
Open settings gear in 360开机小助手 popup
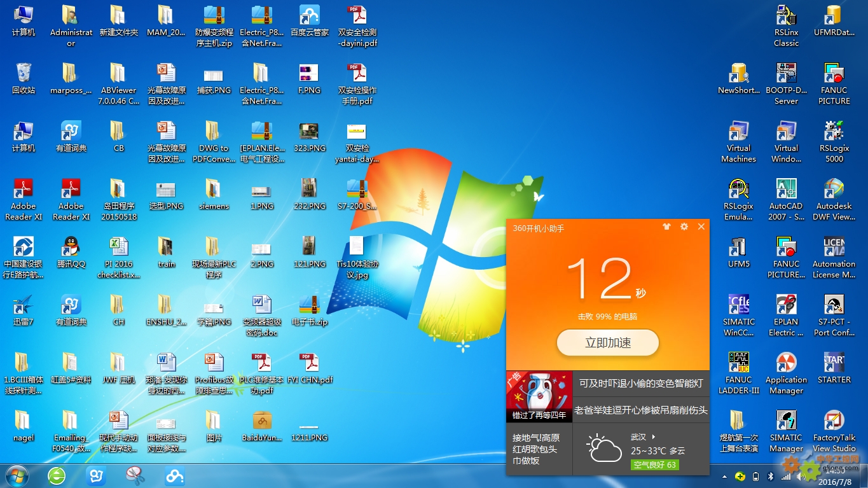(684, 227)
